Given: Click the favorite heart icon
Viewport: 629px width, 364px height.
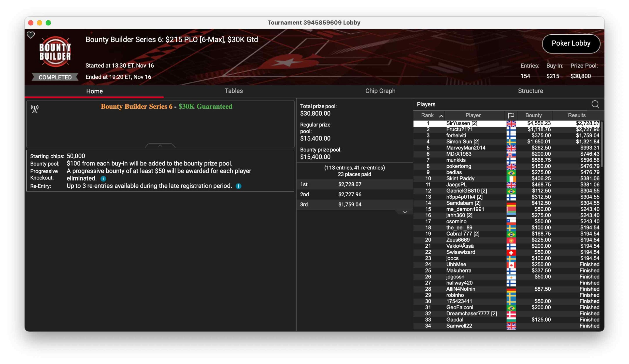Looking at the screenshot, I should tap(31, 35).
